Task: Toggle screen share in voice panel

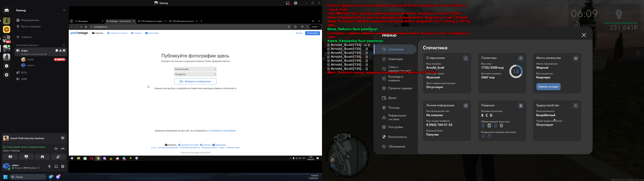Action: pos(26,157)
